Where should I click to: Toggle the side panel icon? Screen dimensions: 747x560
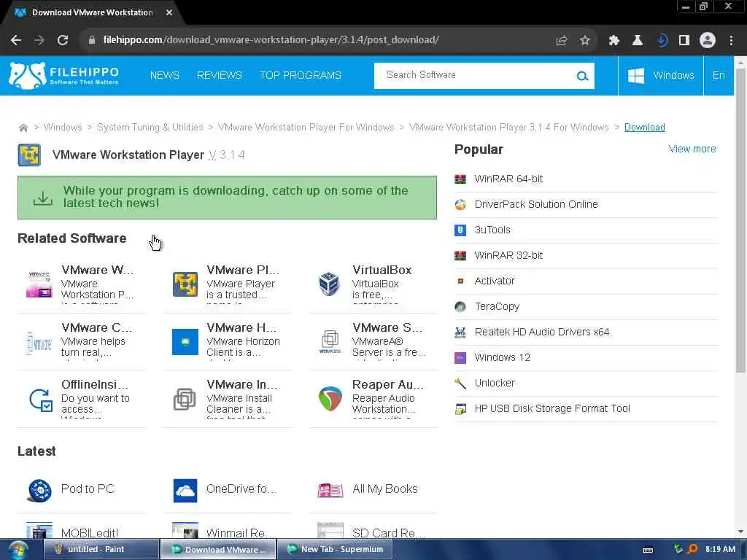coord(684,41)
